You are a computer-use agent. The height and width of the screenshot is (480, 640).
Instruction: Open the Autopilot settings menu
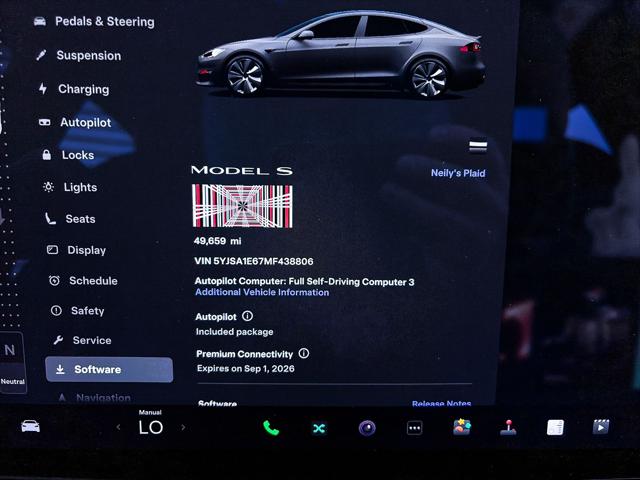coord(75,122)
